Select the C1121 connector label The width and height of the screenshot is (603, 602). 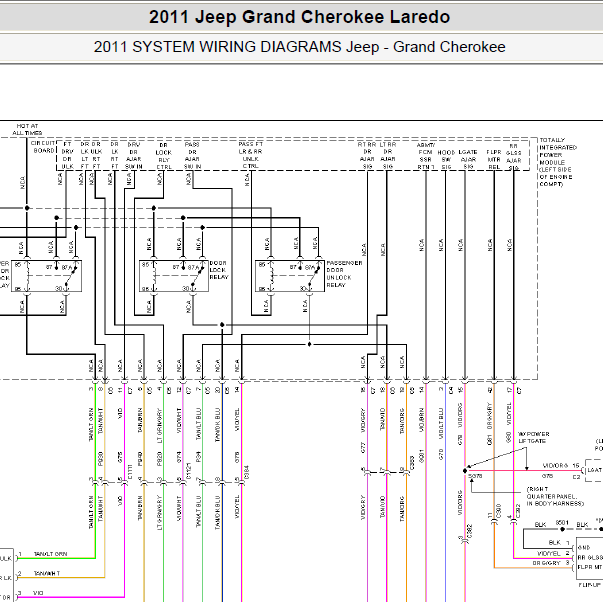point(188,471)
